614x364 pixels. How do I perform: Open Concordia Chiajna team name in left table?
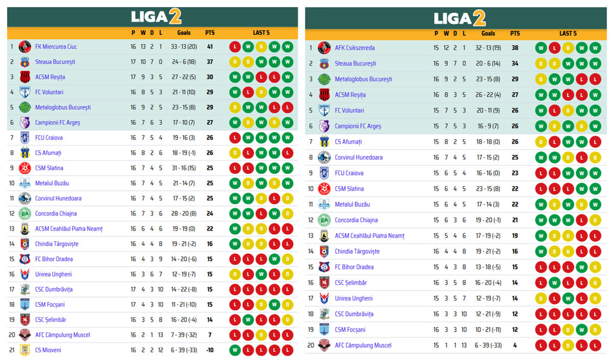point(55,214)
